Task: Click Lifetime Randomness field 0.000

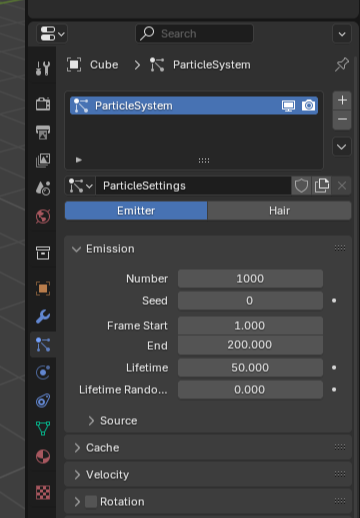Action: coord(250,390)
